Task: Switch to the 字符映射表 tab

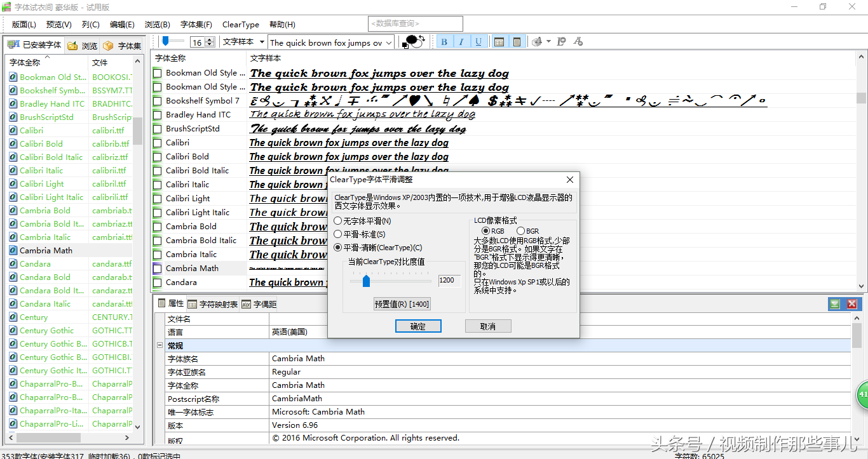Action: 213,304
